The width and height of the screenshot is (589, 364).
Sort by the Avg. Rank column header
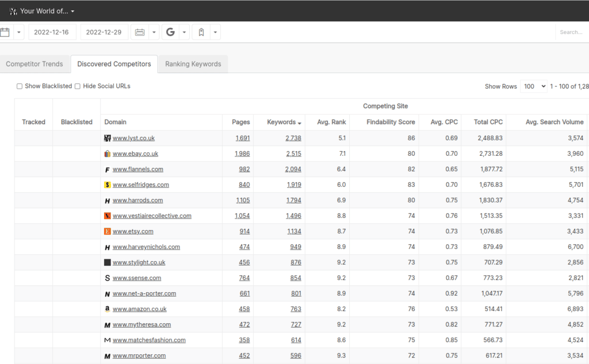coord(331,122)
